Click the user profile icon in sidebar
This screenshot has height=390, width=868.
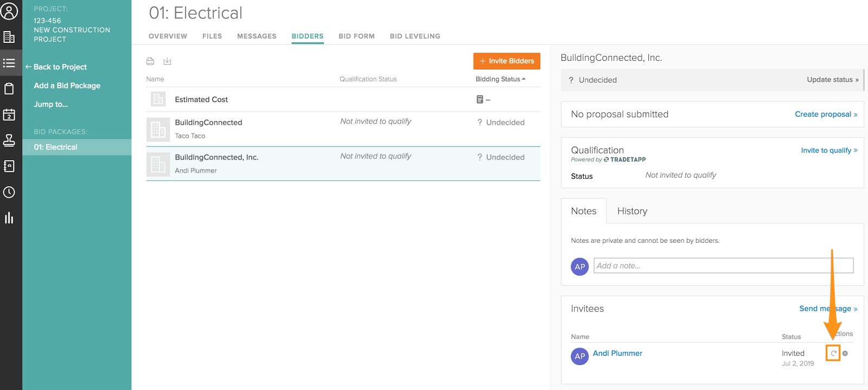coord(9,11)
